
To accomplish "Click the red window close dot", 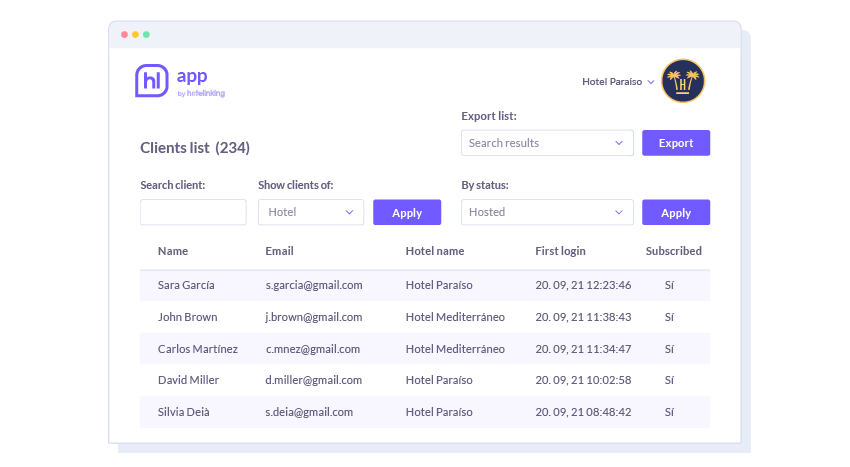I will 125,35.
